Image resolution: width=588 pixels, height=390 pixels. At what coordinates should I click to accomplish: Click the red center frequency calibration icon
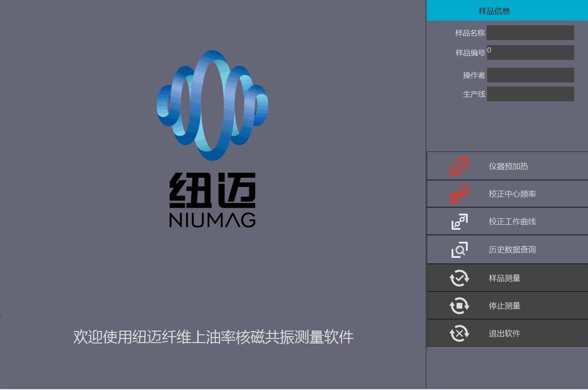(459, 194)
